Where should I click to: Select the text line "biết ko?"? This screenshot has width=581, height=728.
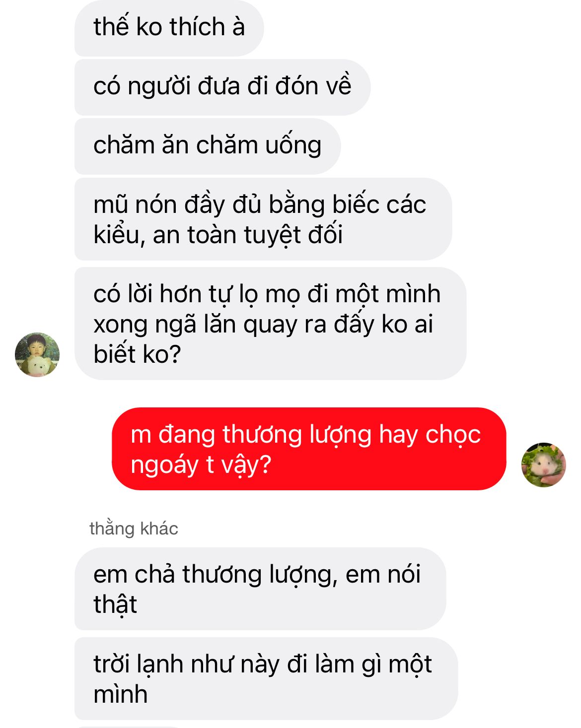137,354
